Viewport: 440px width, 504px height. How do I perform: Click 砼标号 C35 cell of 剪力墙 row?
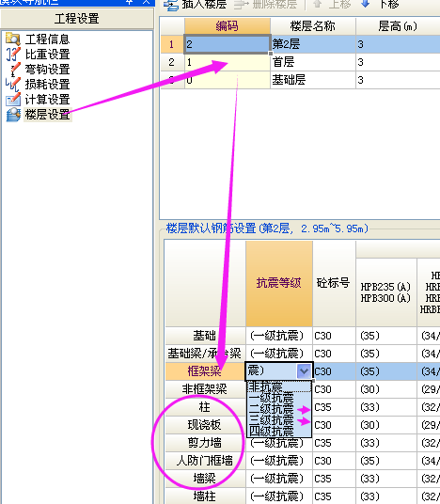334,443
